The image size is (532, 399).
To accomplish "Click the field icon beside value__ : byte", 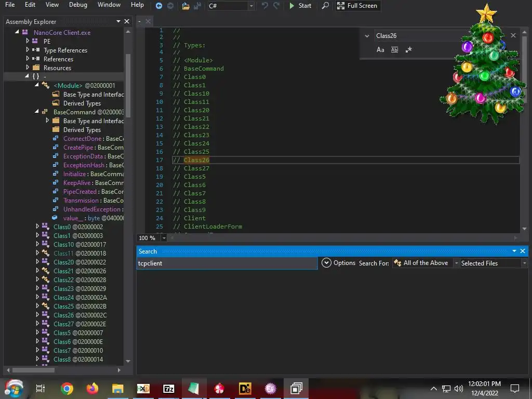I will tap(55, 218).
